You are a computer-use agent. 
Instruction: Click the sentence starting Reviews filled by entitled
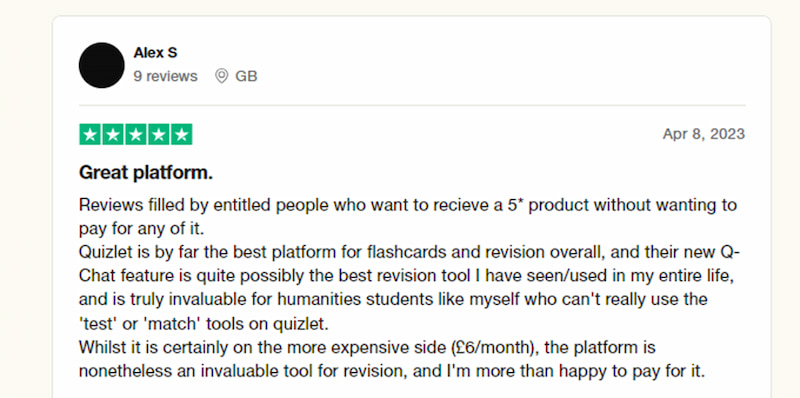point(408,217)
